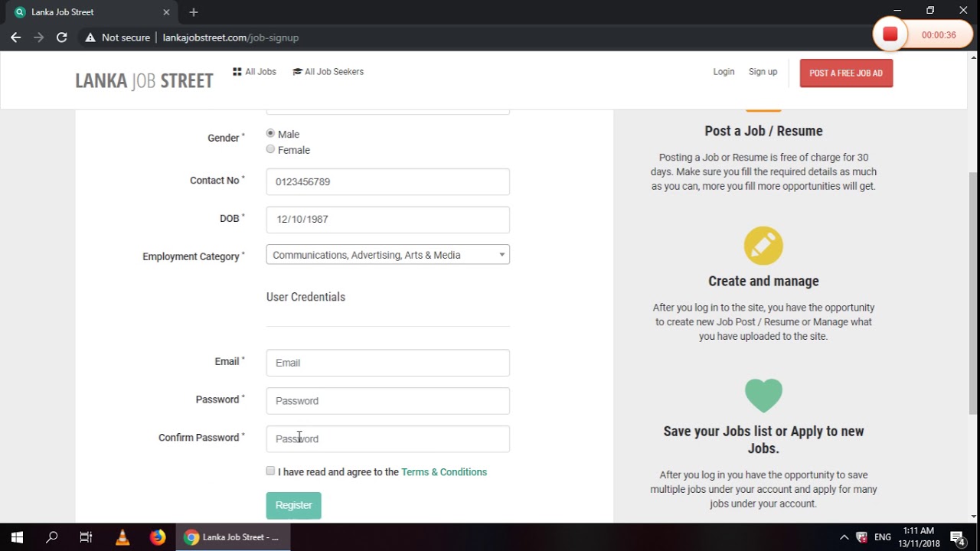Open a new browser tab

tap(194, 12)
